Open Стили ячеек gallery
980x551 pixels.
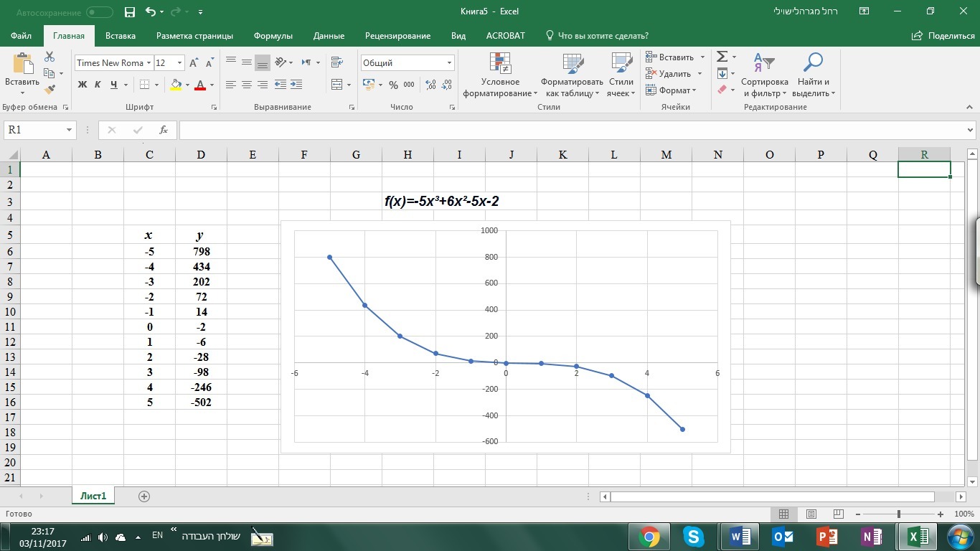[x=621, y=75]
